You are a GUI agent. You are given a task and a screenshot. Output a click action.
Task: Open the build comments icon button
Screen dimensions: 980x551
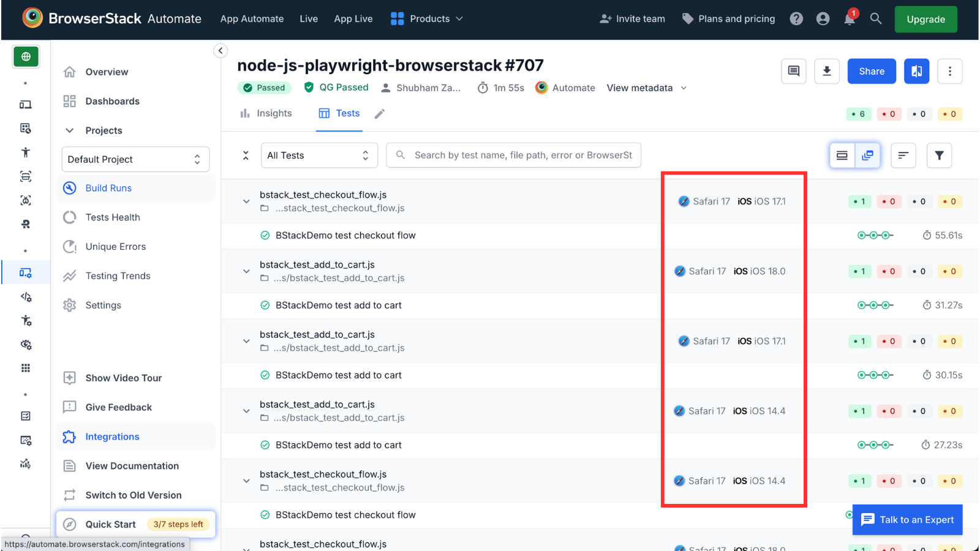point(794,71)
